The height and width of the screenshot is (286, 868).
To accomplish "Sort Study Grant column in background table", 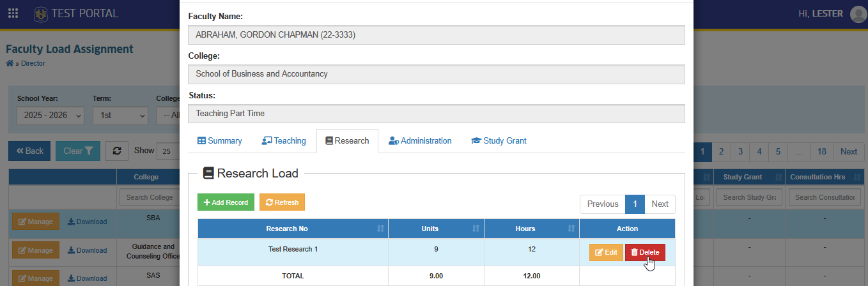I will pos(779,177).
